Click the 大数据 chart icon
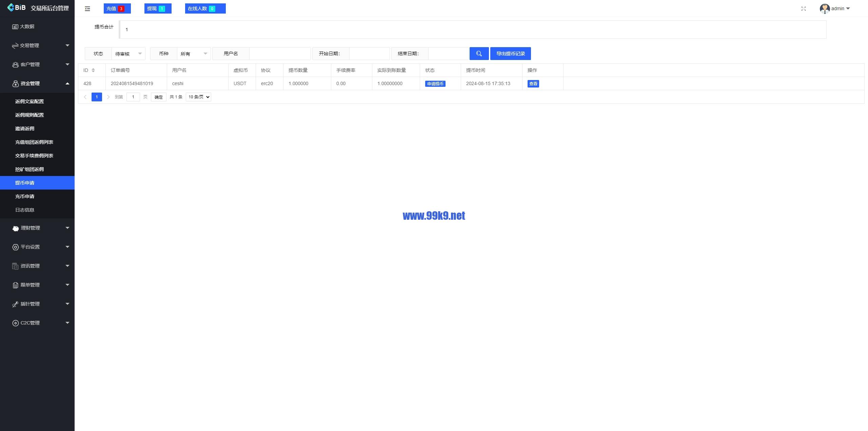Image resolution: width=868 pixels, height=431 pixels. point(15,26)
